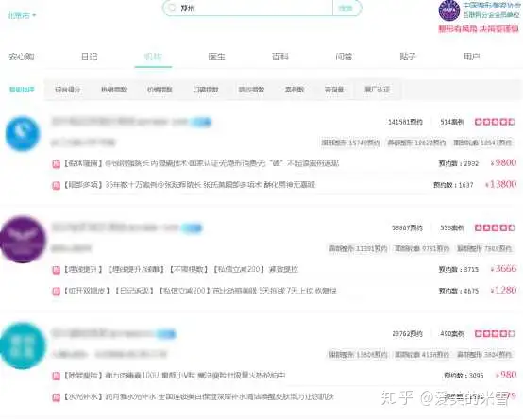Open the 百科 tab

[279, 57]
